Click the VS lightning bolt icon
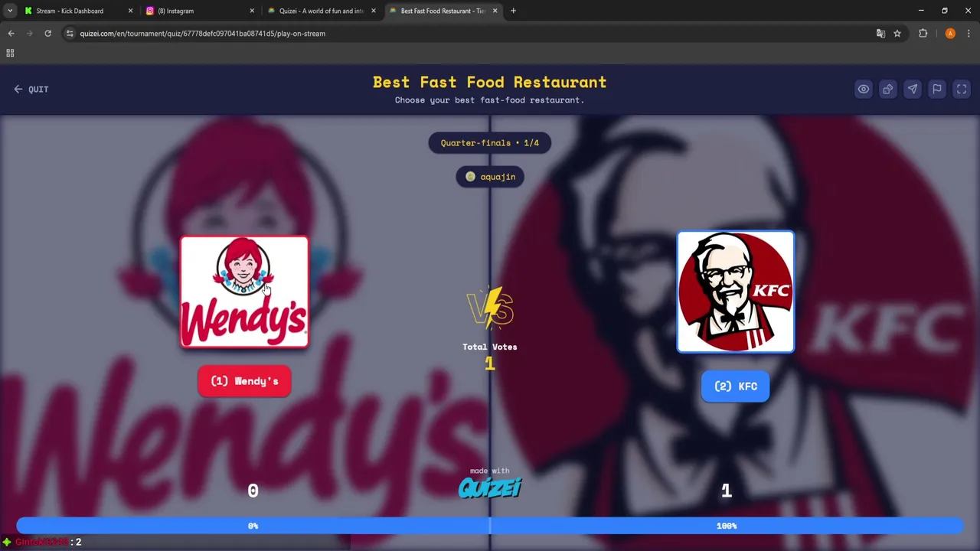The width and height of the screenshot is (980, 551). click(490, 308)
